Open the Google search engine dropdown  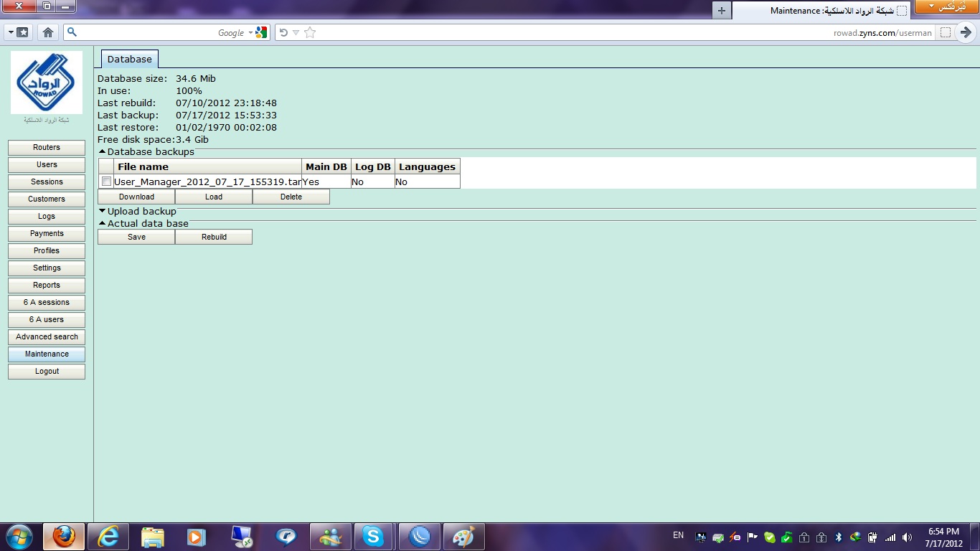[x=250, y=32]
